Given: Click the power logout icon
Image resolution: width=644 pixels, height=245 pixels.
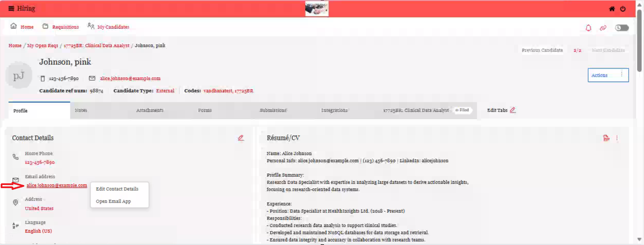Looking at the screenshot, I should coord(623,9).
